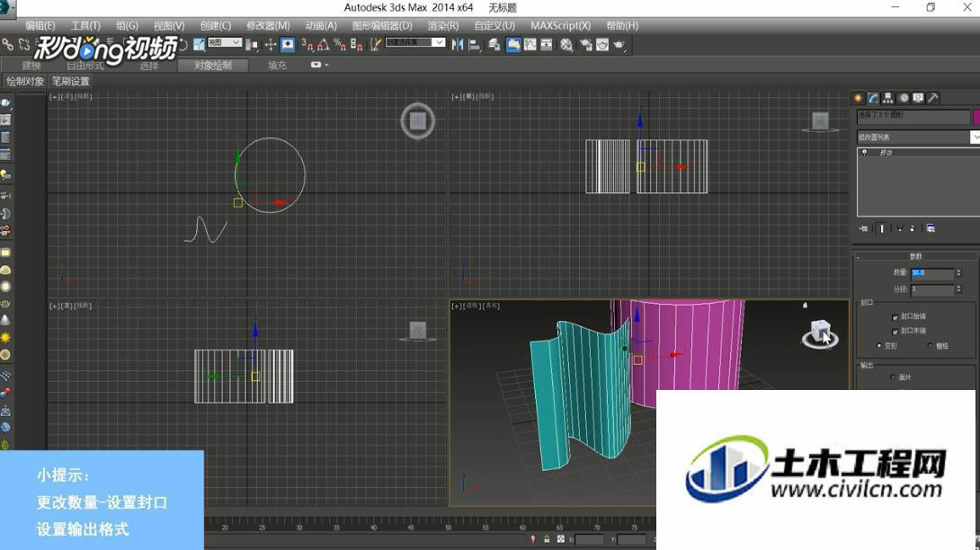Switch to the Modify command panel tab

pyautogui.click(x=873, y=98)
